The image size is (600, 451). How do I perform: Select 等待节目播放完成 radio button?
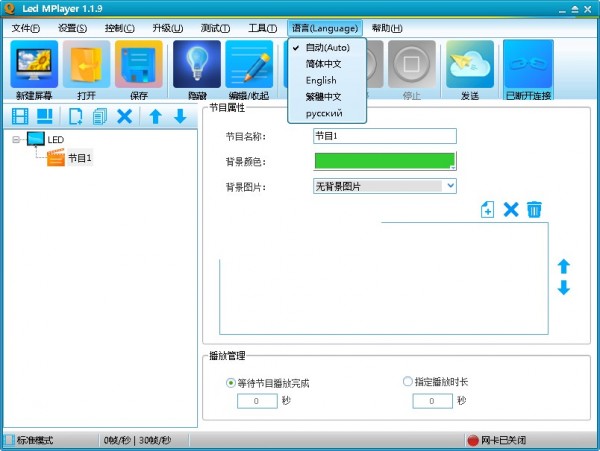click(x=232, y=382)
